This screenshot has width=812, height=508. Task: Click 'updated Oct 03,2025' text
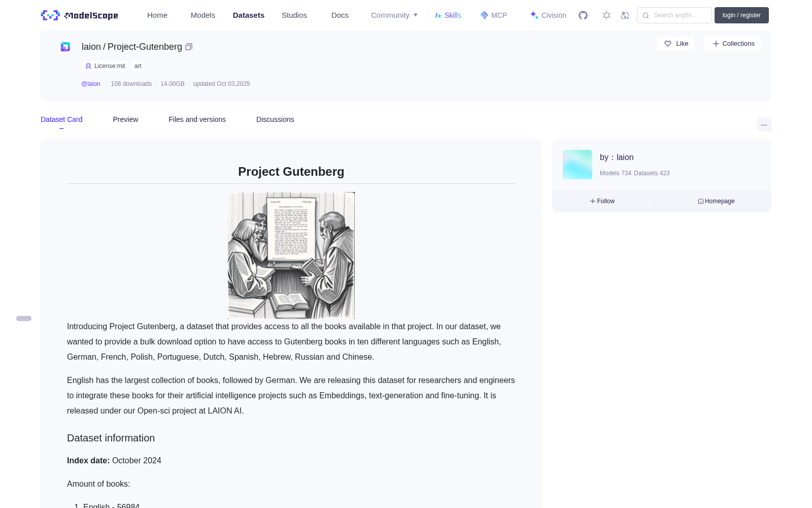(222, 84)
